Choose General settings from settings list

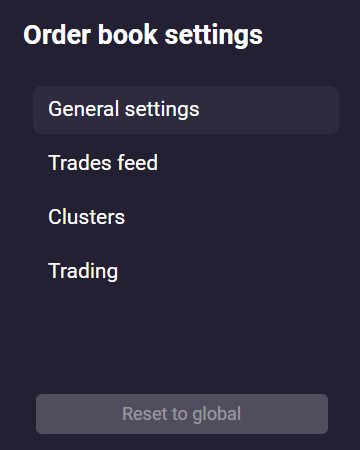186,110
